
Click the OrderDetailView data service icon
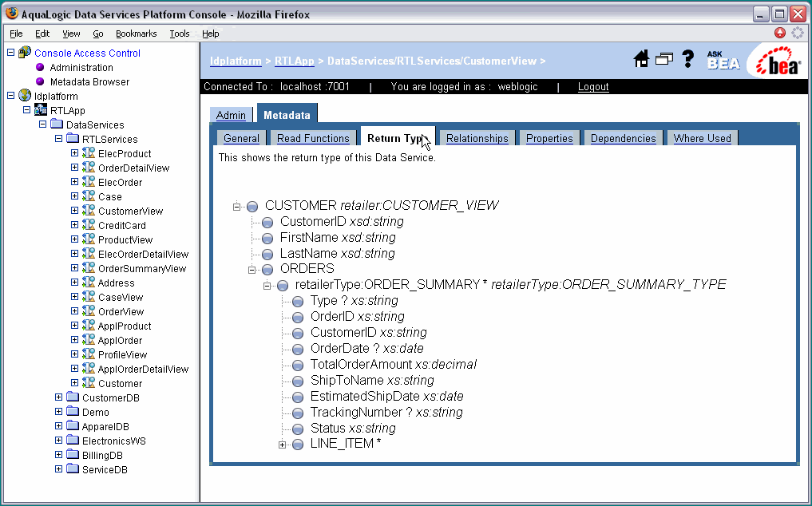pyautogui.click(x=89, y=168)
